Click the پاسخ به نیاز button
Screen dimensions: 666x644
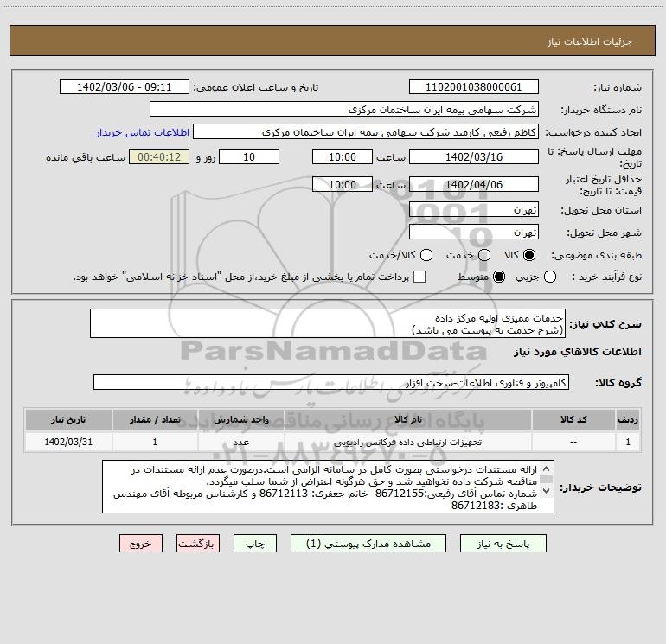tap(503, 544)
